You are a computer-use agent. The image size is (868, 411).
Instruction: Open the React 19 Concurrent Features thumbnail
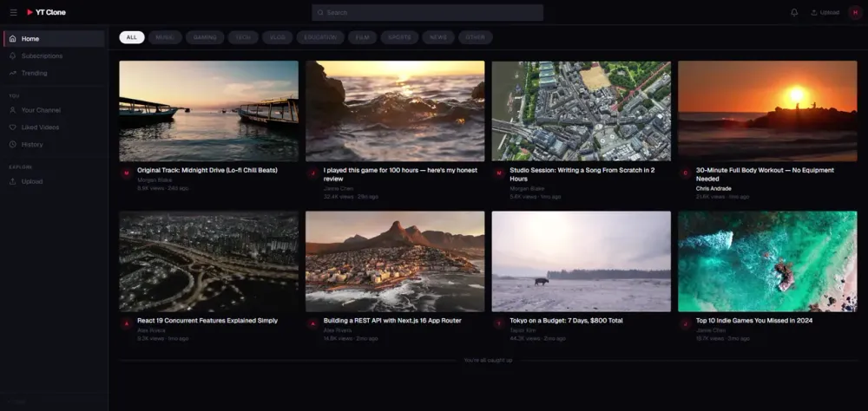(x=208, y=261)
